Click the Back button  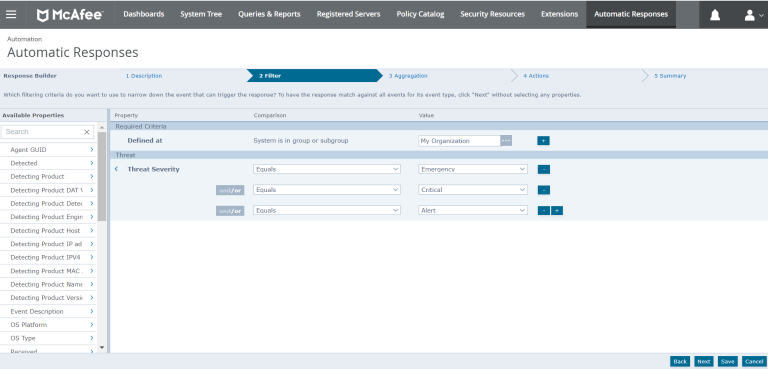tap(680, 362)
